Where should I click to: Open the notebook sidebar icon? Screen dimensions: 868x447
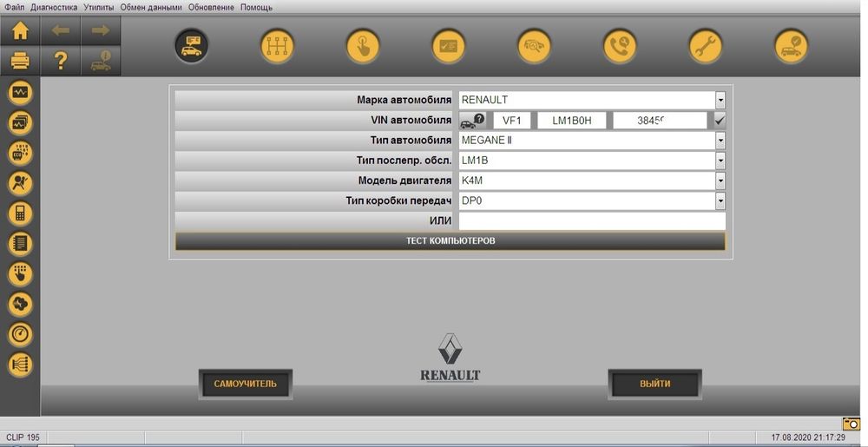(x=21, y=243)
